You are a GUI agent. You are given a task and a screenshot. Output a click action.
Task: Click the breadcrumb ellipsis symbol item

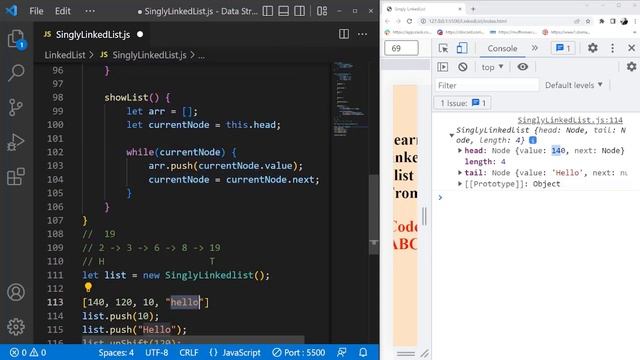tap(202, 55)
